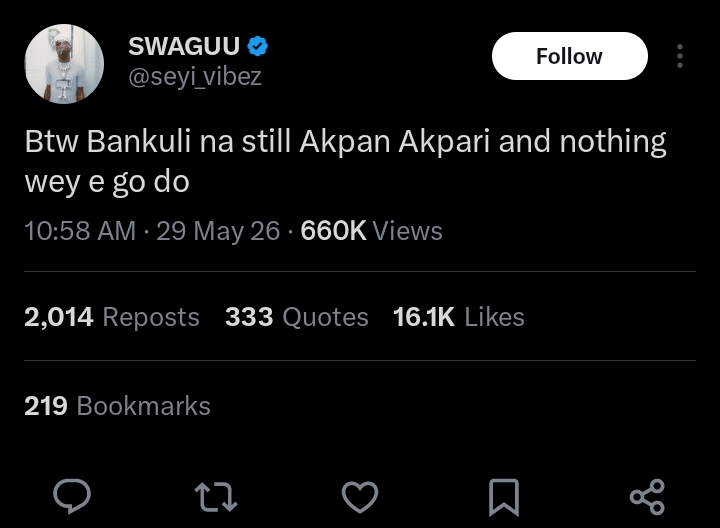Open the SWAGUU profile picture
The width and height of the screenshot is (720, 528).
64,64
